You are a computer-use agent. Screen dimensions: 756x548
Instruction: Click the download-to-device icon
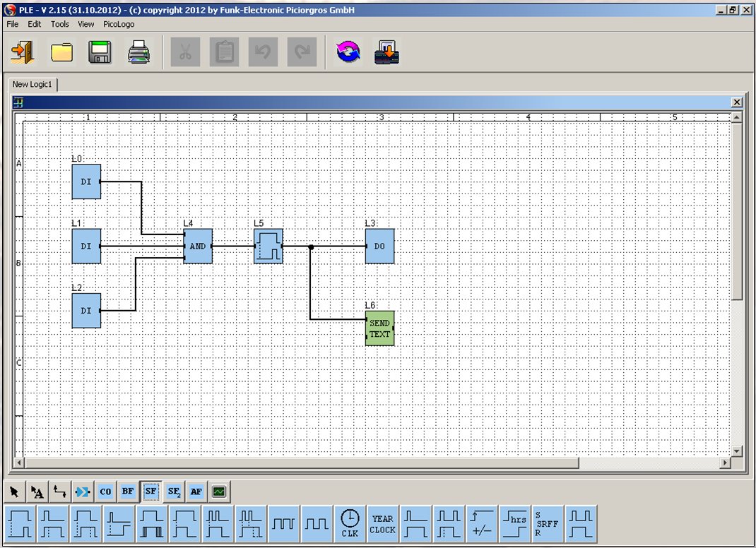pos(386,53)
